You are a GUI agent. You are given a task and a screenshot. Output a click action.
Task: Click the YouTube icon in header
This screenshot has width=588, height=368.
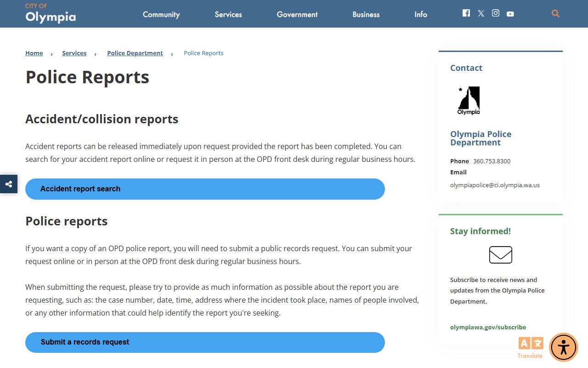click(x=510, y=14)
